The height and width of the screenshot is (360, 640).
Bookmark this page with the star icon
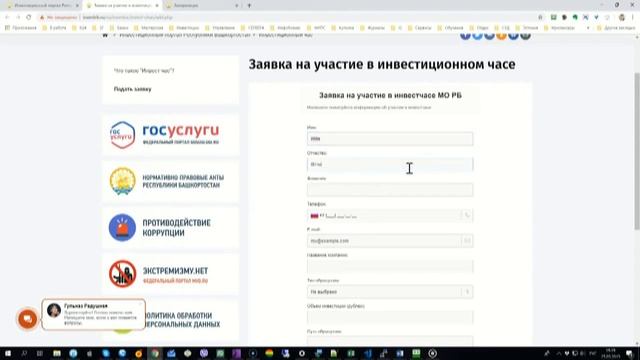point(540,17)
